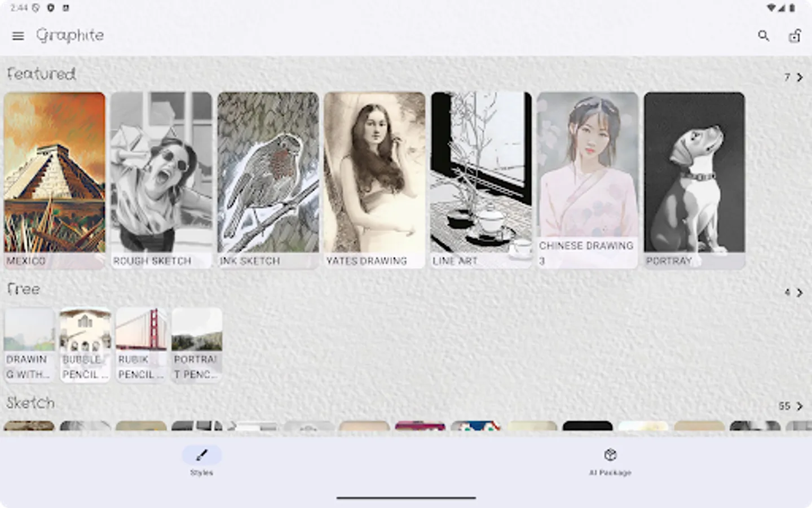This screenshot has width=812, height=508.
Task: Tap the status bar clock 2:44
Action: tap(19, 8)
